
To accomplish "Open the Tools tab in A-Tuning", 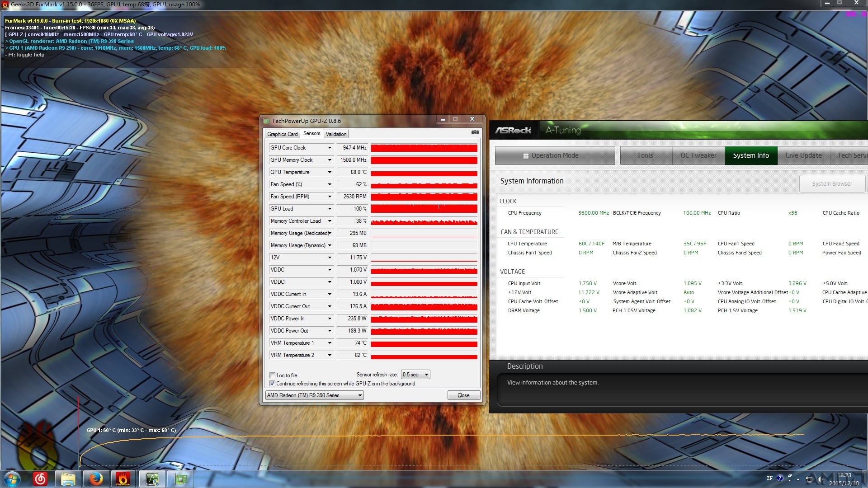I will tap(646, 155).
